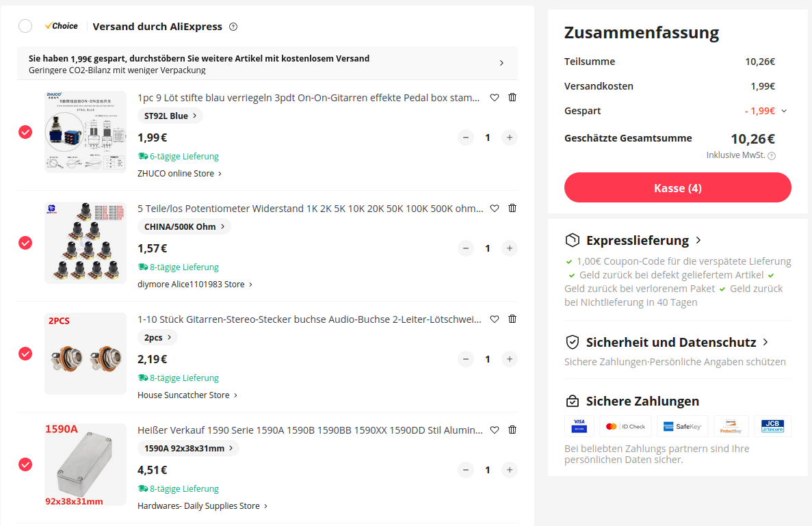
Task: Open the 1590A enclosure product thumbnail
Action: point(86,464)
